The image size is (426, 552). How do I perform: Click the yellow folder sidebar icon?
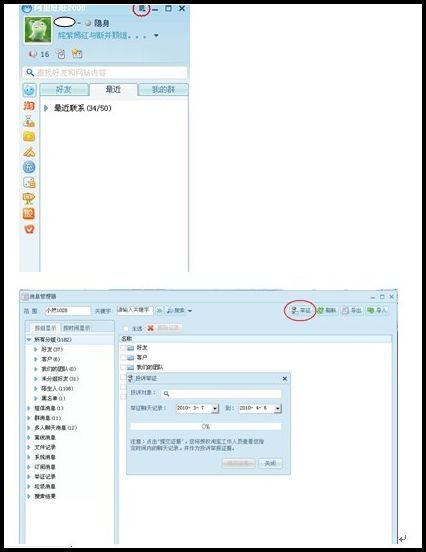[29, 136]
